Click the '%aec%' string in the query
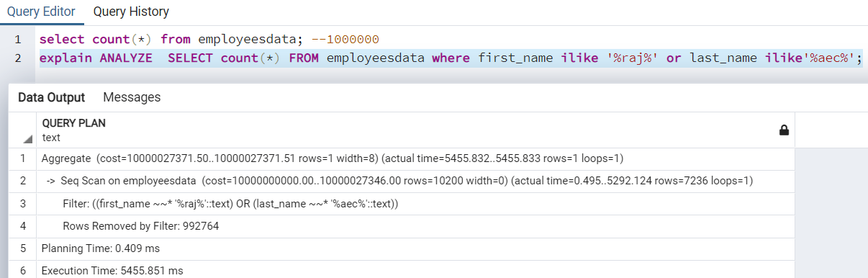The height and width of the screenshot is (278, 868). click(x=828, y=58)
